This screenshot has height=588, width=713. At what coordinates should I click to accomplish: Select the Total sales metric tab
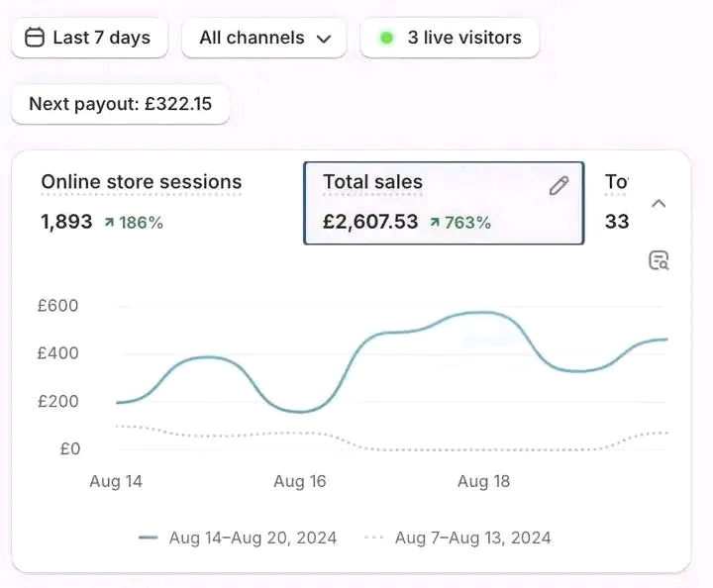tap(443, 203)
